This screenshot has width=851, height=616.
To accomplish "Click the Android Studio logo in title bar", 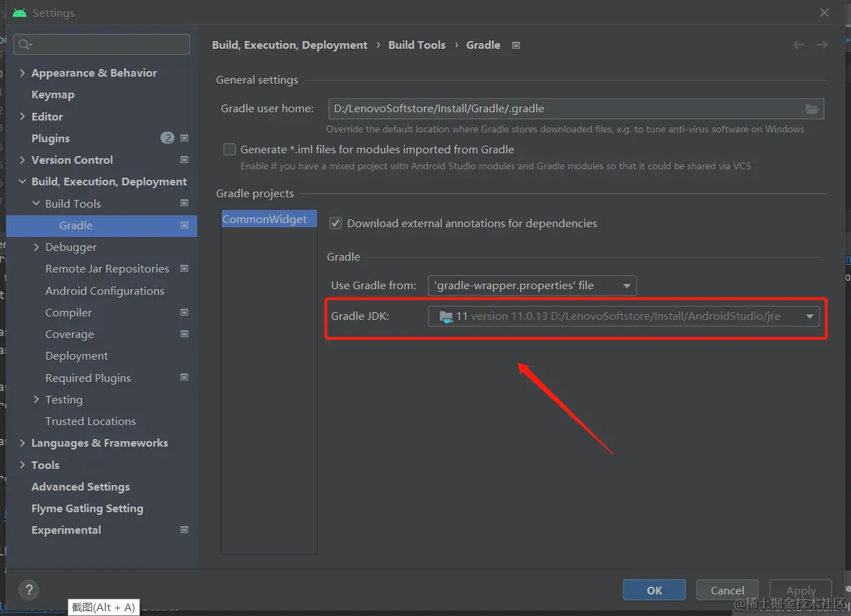I will click(20, 13).
